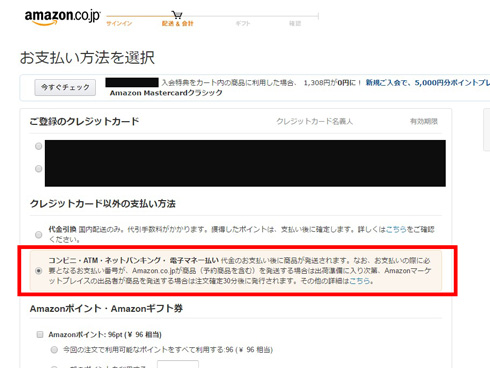This screenshot has height=368, width=490.
Task: Click the 今すぐチェック button
Action: 65,87
